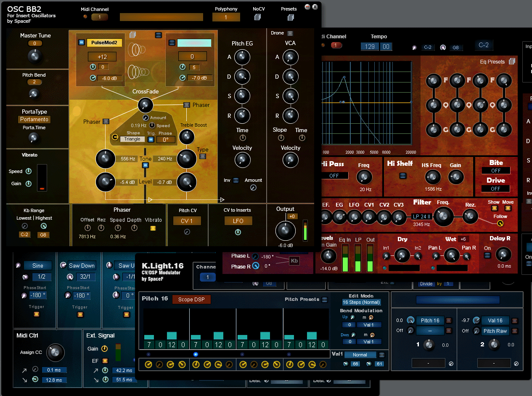Enable the Phaser Vibrato switch
532x396 pixels.
pyautogui.click(x=153, y=228)
